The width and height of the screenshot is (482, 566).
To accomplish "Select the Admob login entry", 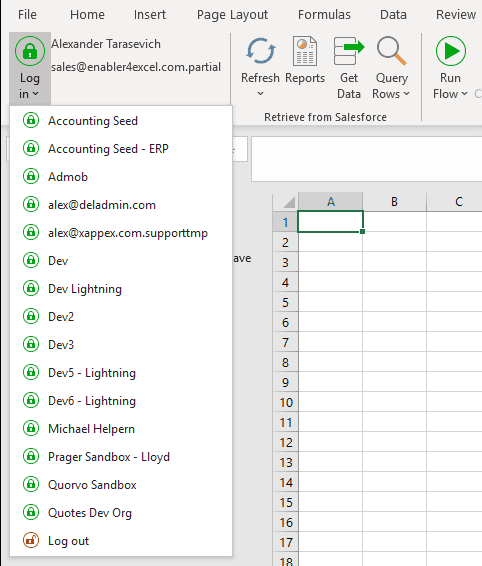I will coord(121,177).
